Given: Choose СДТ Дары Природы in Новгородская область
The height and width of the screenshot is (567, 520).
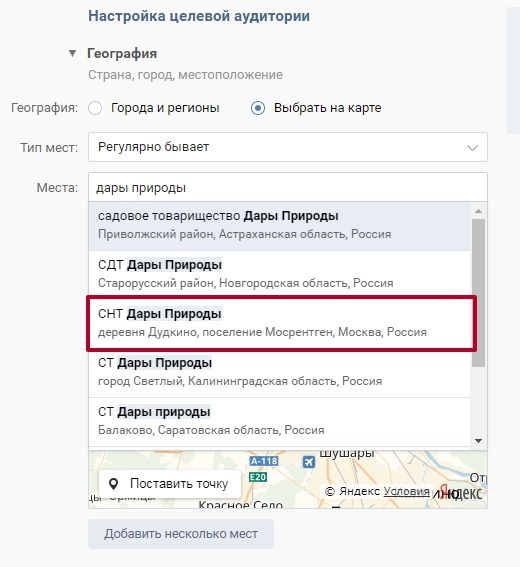Looking at the screenshot, I should (x=280, y=274).
